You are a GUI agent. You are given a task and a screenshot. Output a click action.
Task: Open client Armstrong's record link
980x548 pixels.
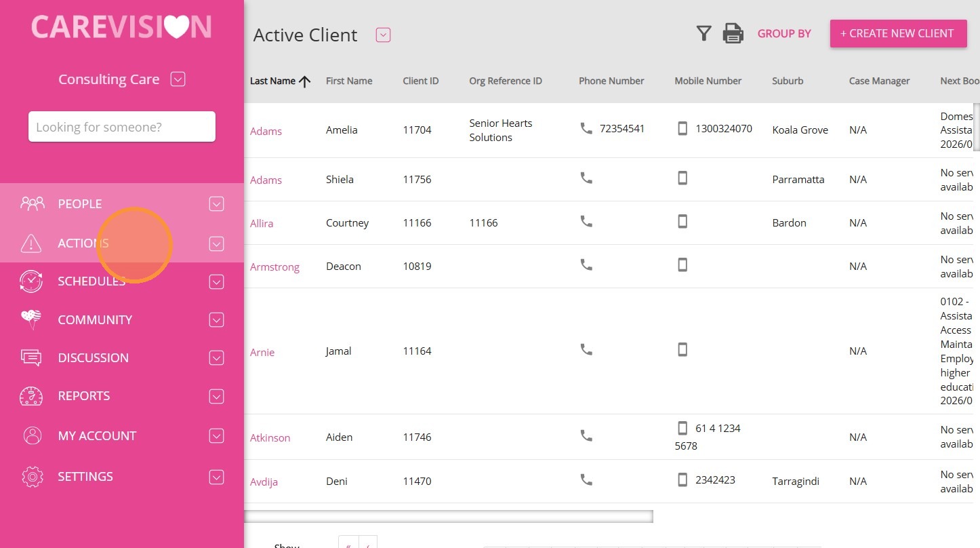click(274, 267)
